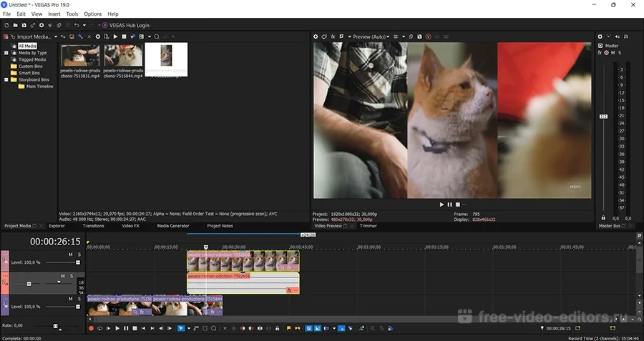The height and width of the screenshot is (341, 644).
Task: Mute the audio track
Action: point(62,275)
